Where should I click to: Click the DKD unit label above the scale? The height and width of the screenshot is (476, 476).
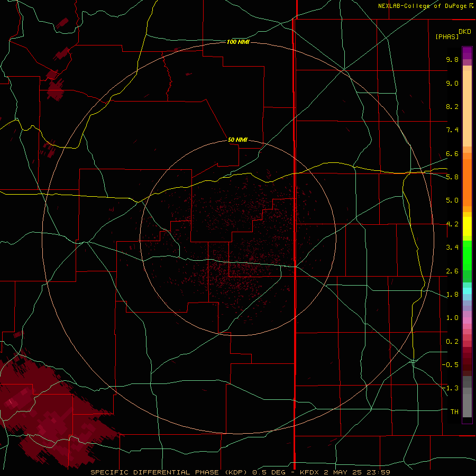465,32
